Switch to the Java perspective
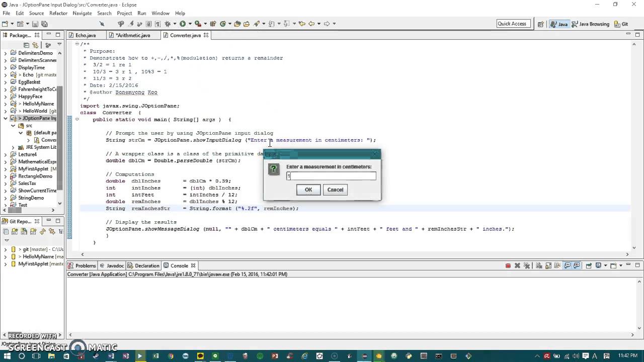This screenshot has width=644, height=362. coord(559,24)
